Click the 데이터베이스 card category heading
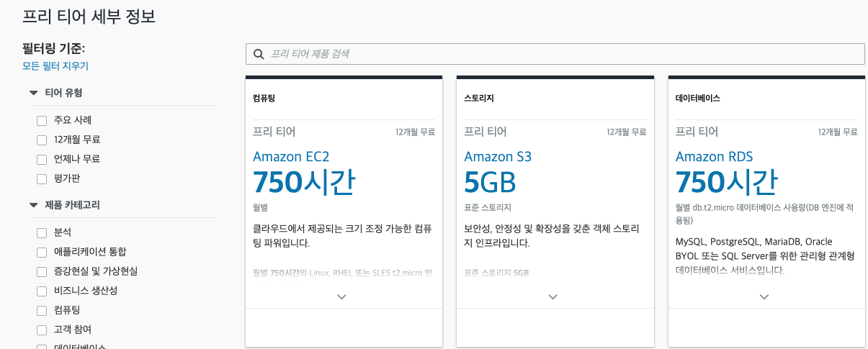This screenshot has width=868, height=349. pyautogui.click(x=698, y=98)
